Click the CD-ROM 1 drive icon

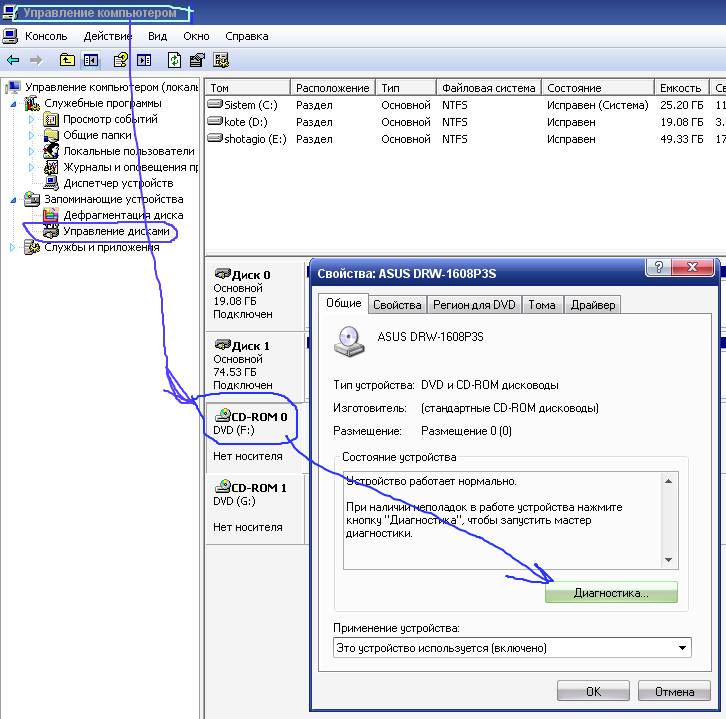pos(223,486)
